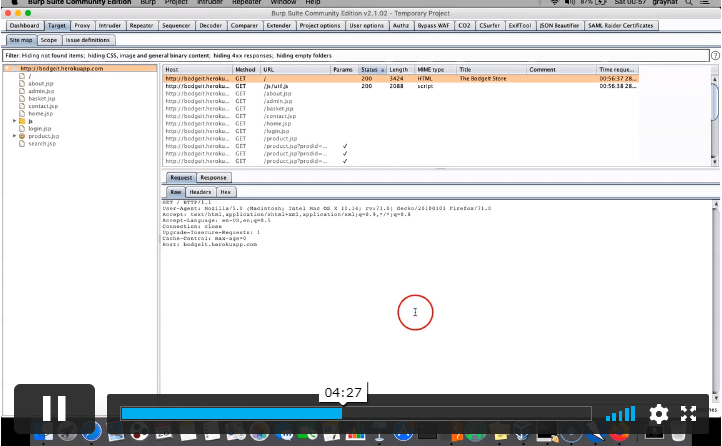The image size is (722, 446).
Task: Sort table by Host column header
Action: [x=197, y=70]
